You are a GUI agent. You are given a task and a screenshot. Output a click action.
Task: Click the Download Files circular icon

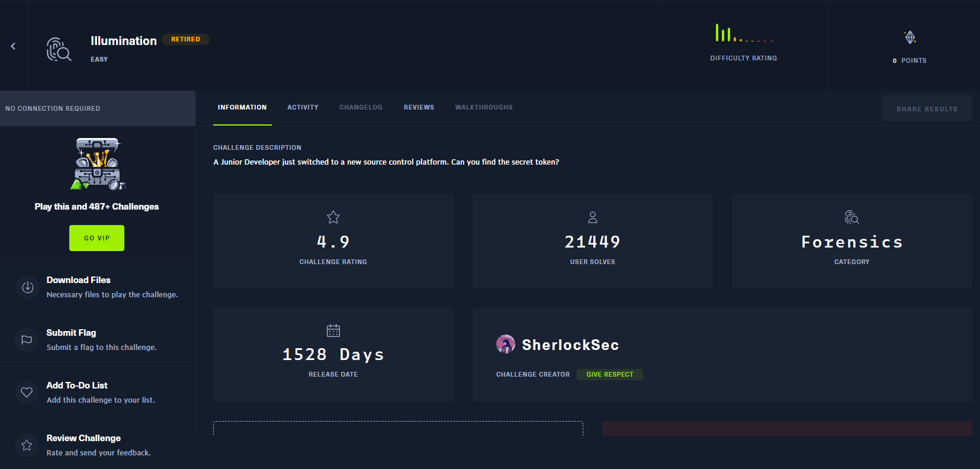pos(27,287)
